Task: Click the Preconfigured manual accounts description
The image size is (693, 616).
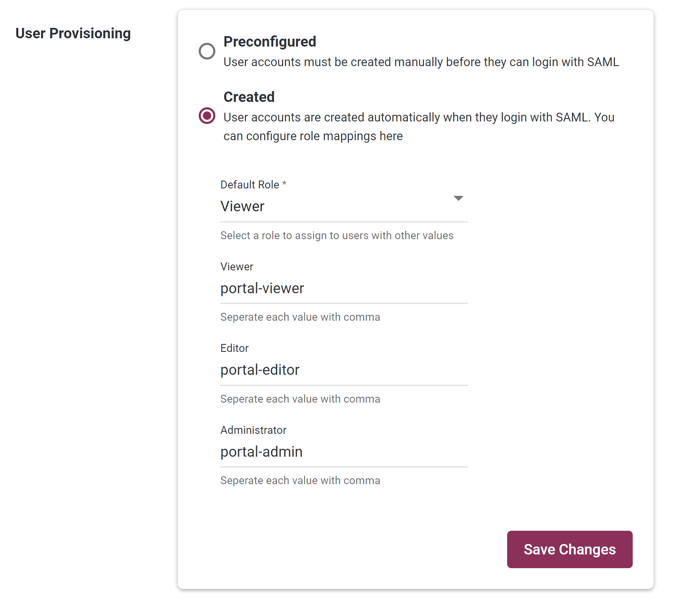Action: point(421,62)
